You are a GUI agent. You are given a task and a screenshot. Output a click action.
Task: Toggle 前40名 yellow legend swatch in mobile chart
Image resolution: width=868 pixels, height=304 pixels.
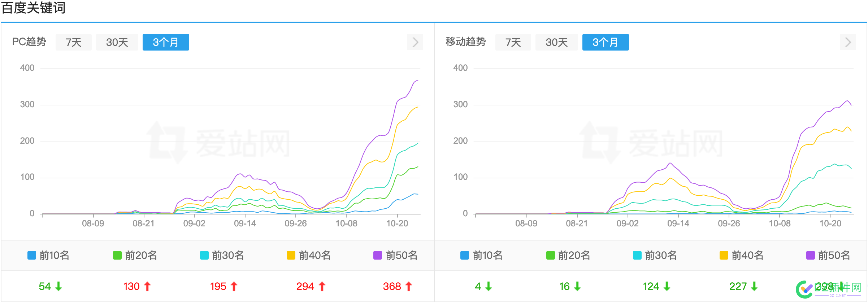click(x=724, y=255)
